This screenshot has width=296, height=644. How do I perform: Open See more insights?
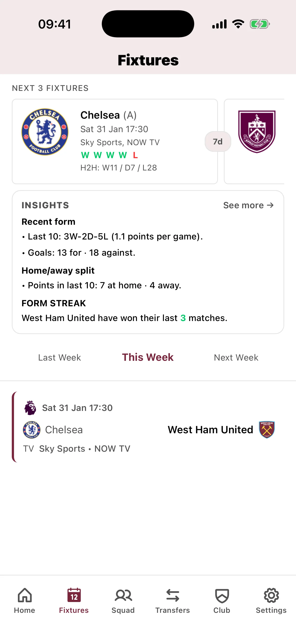pos(248,205)
